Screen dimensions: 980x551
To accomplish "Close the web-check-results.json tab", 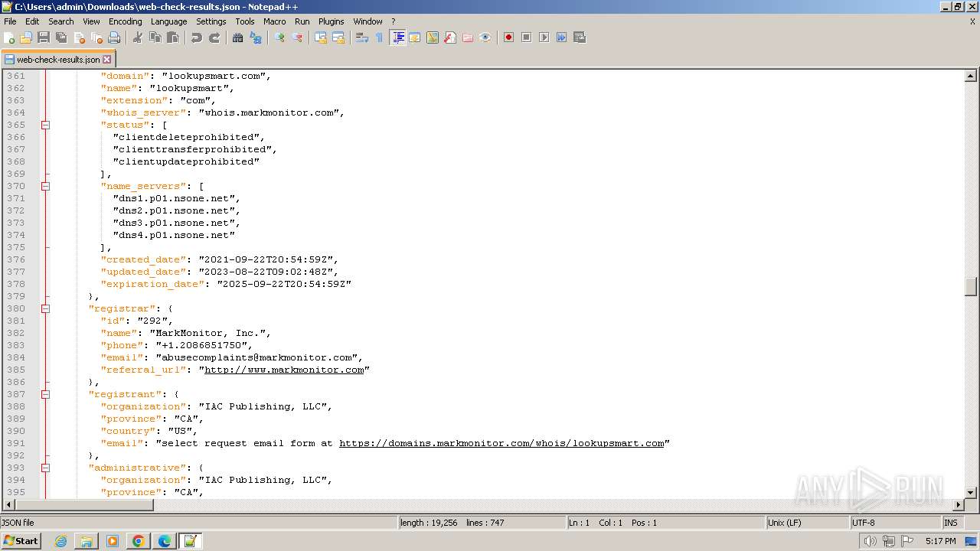I will (107, 59).
